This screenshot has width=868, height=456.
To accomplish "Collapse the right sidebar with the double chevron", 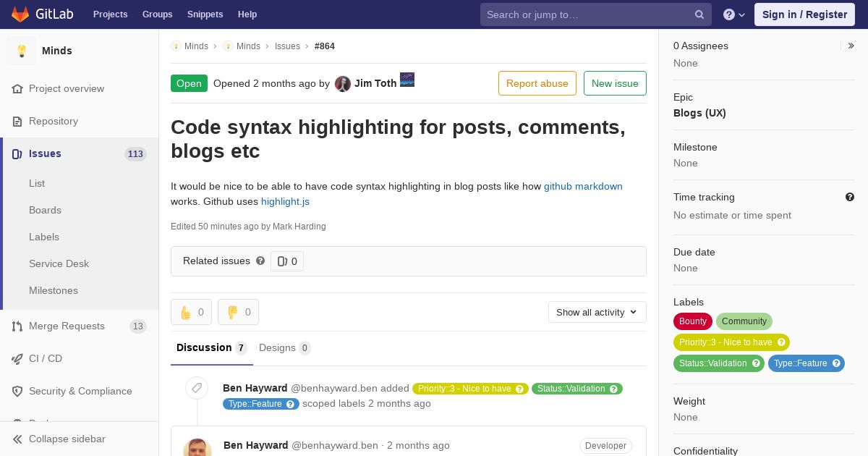I will point(851,46).
